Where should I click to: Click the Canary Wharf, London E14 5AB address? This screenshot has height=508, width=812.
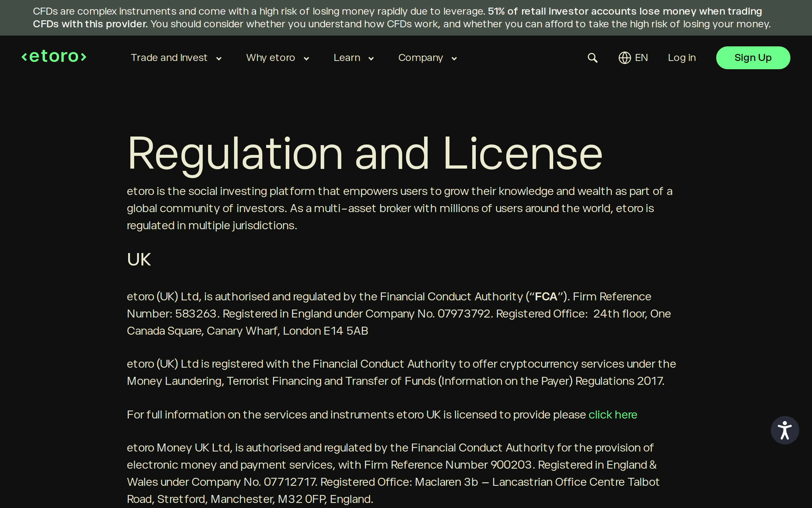[x=287, y=331]
